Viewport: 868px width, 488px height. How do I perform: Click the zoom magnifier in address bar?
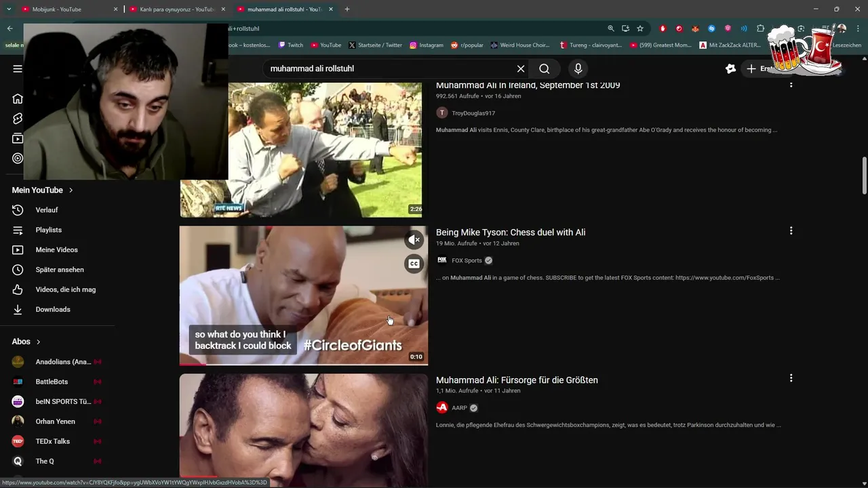pyautogui.click(x=610, y=28)
